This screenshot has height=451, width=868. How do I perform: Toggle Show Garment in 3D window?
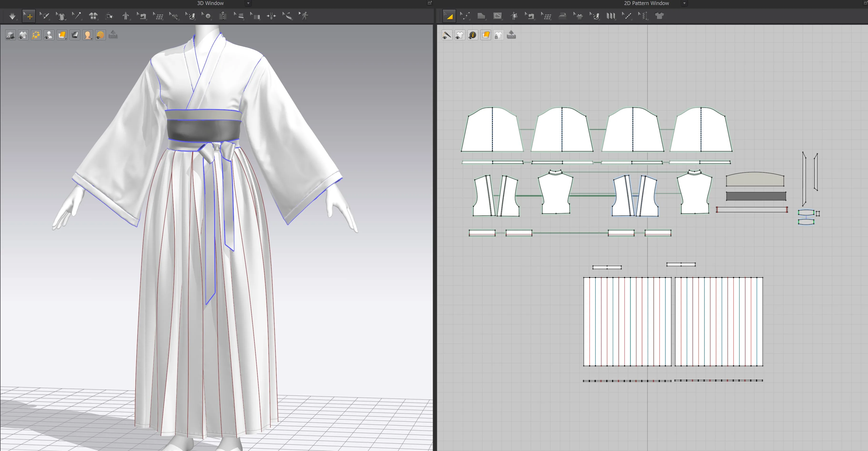point(23,35)
